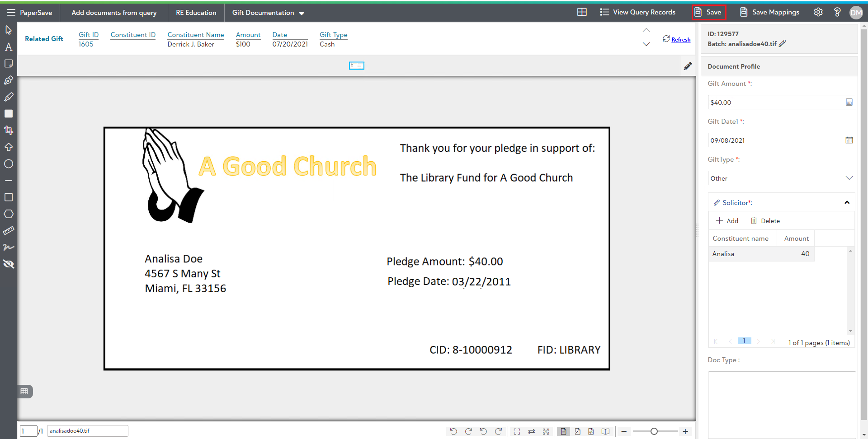Pick the ruler measurement tool
868x439 pixels.
pyautogui.click(x=8, y=231)
